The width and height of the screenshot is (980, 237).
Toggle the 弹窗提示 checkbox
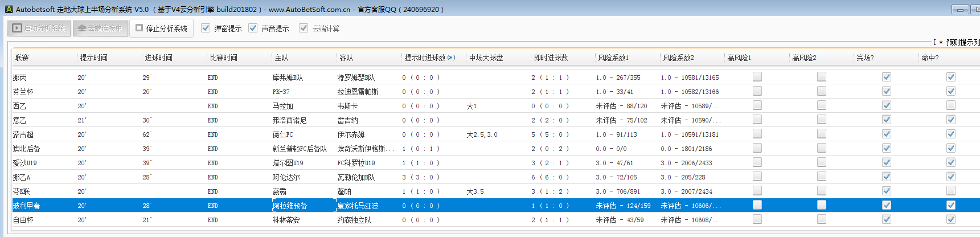click(x=206, y=28)
